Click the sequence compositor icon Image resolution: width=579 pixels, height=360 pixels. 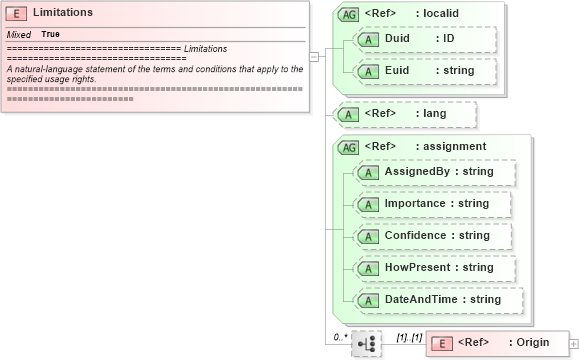pos(366,344)
